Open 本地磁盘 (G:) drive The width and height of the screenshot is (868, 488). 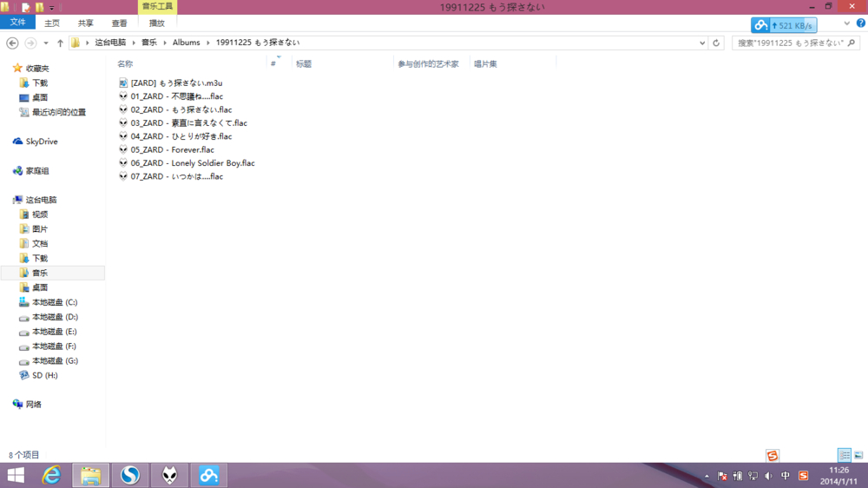(x=55, y=360)
